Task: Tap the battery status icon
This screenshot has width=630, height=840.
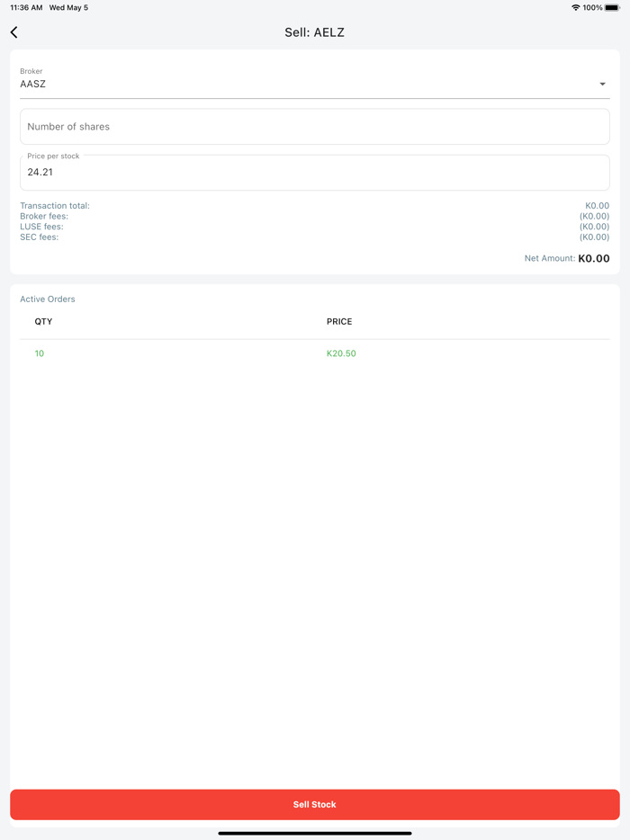Action: pyautogui.click(x=612, y=7)
